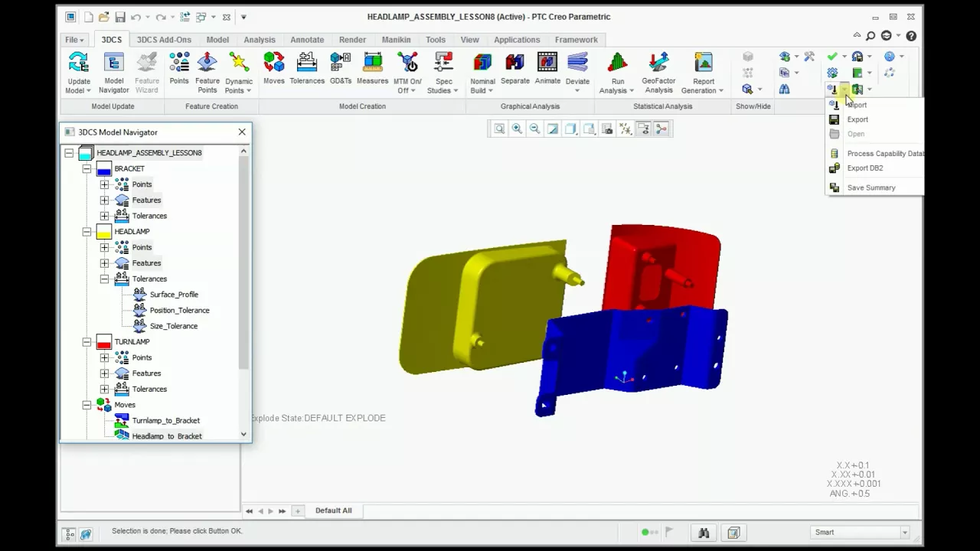The width and height of the screenshot is (980, 551).
Task: Click the yellow HEADLAMP color swatch
Action: coord(104,232)
